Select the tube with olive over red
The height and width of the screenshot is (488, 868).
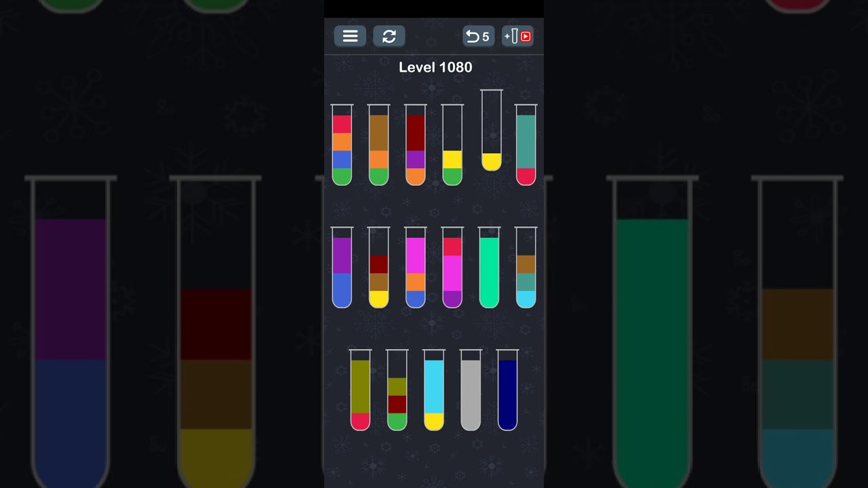pos(360,390)
